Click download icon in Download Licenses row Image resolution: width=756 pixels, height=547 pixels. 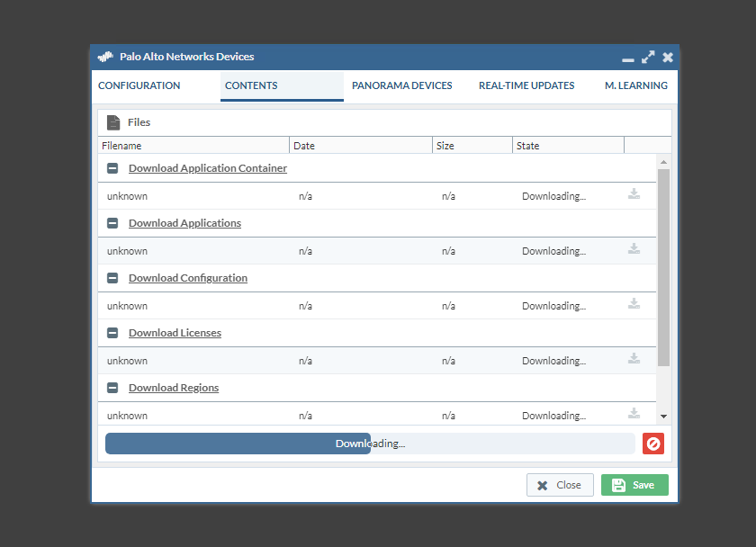coord(634,359)
